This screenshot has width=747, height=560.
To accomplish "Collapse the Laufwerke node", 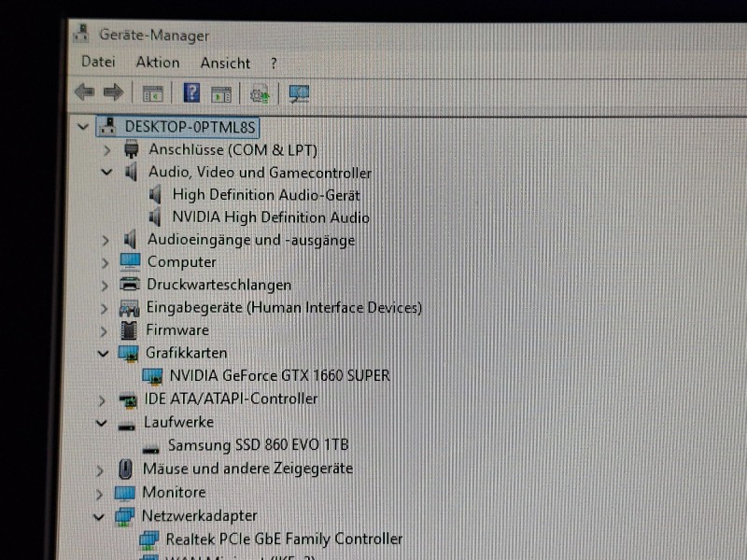I will (102, 423).
